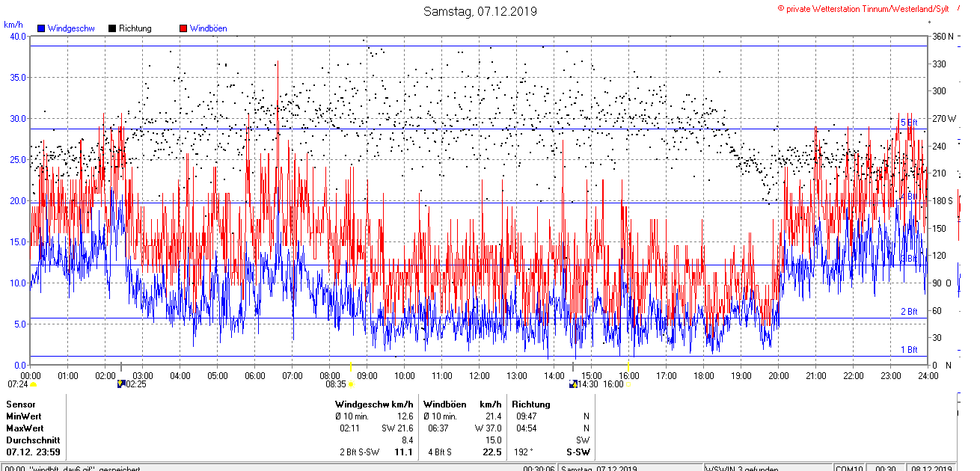Select the Windgeschw legend label
The width and height of the screenshot is (980, 471).
(71, 28)
